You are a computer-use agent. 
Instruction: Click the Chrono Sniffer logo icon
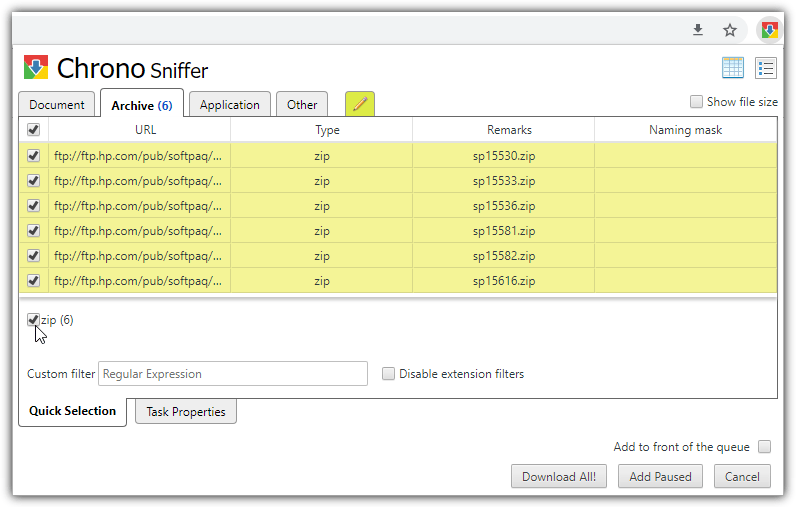tap(36, 67)
